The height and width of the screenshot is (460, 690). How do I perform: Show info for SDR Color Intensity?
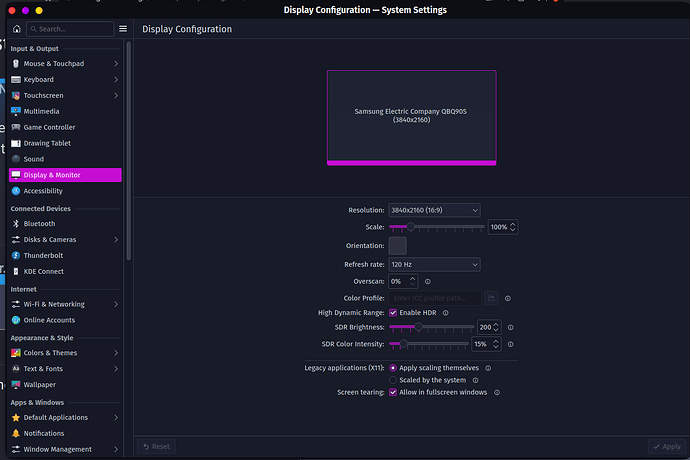pos(510,344)
